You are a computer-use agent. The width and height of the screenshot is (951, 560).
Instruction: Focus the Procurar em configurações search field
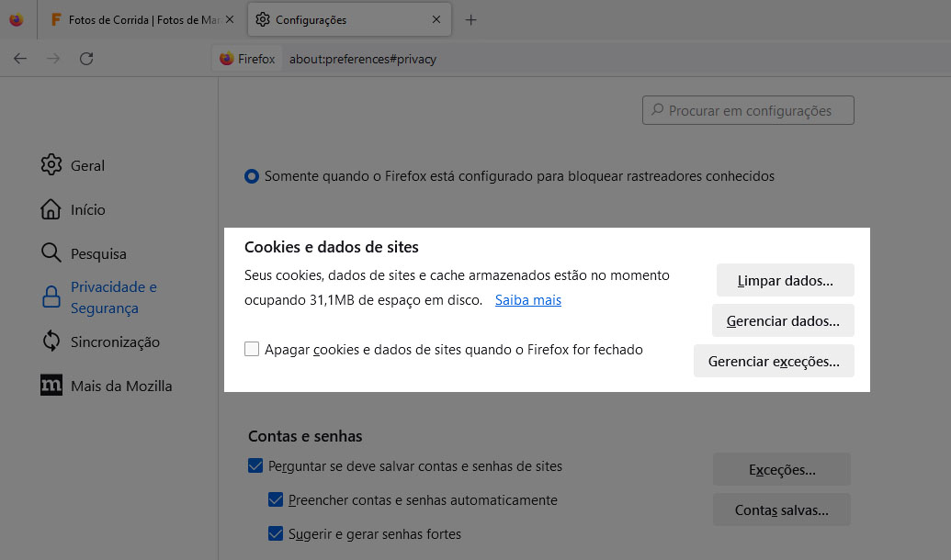(748, 110)
